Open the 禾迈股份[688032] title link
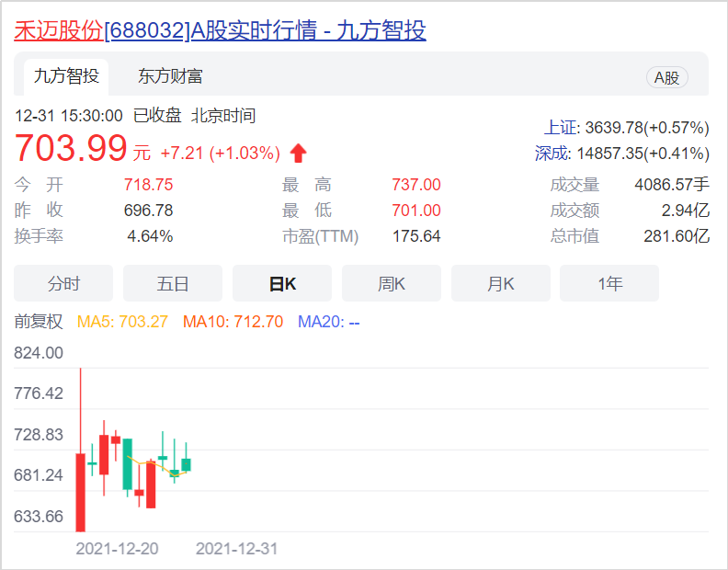The height and width of the screenshot is (570, 728). [220, 30]
